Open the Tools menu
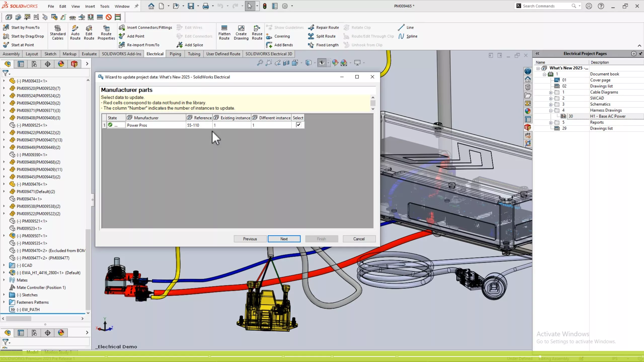Viewport: 644px width, 362px height. click(104, 6)
